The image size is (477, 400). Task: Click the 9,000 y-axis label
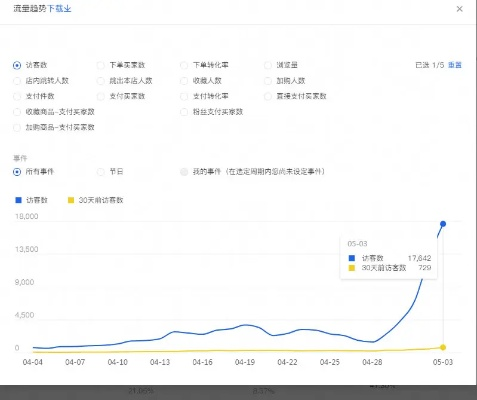24,282
